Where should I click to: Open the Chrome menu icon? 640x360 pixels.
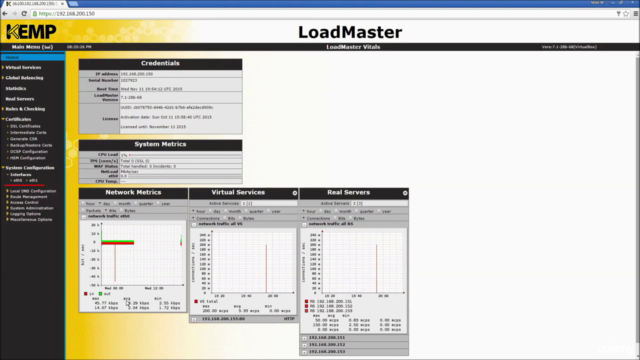636,13
